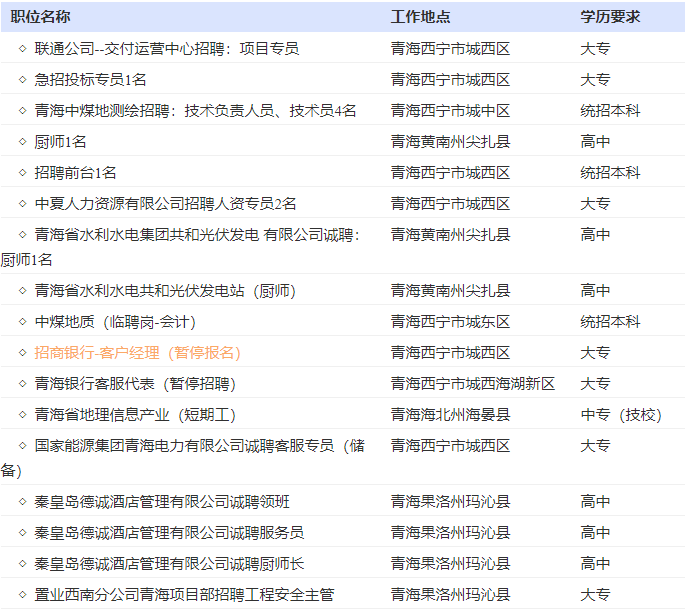Click the bullet icon before 置业西南分公司 listing
This screenshot has height=612, width=685.
point(22,595)
